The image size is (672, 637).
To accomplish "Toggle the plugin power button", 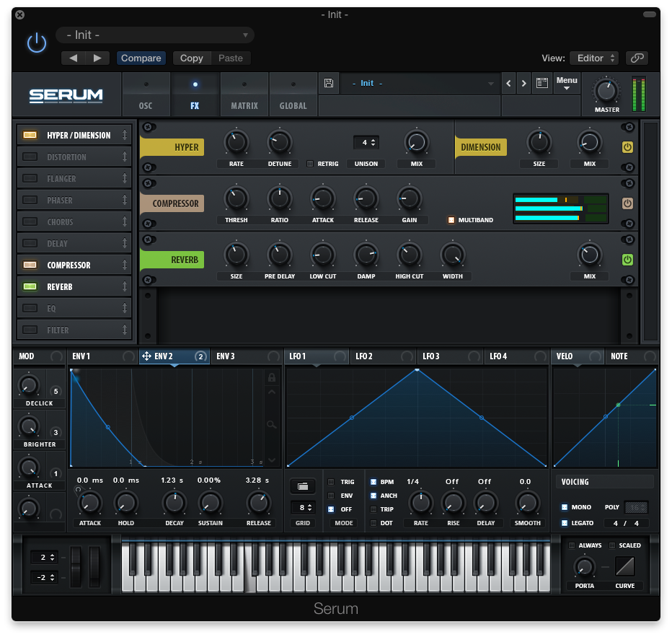I will click(37, 43).
